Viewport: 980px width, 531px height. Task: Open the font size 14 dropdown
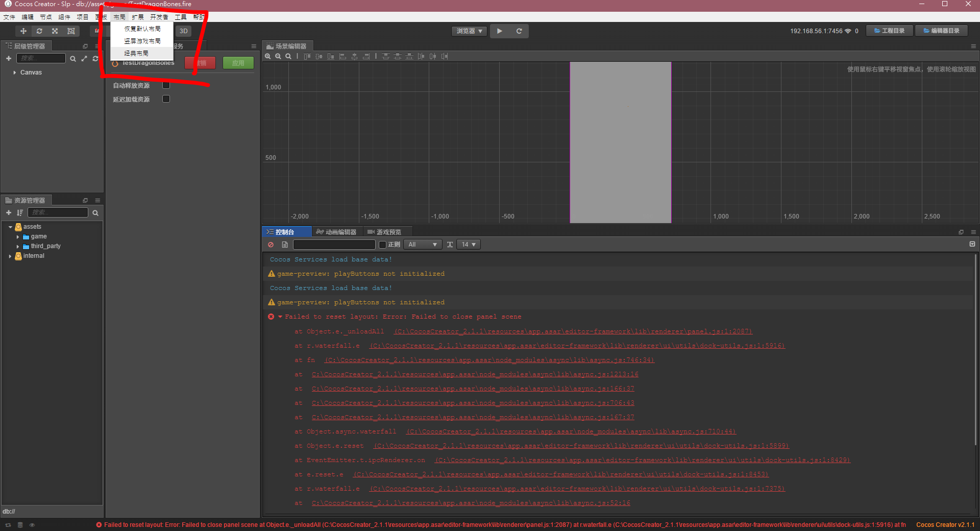(469, 245)
